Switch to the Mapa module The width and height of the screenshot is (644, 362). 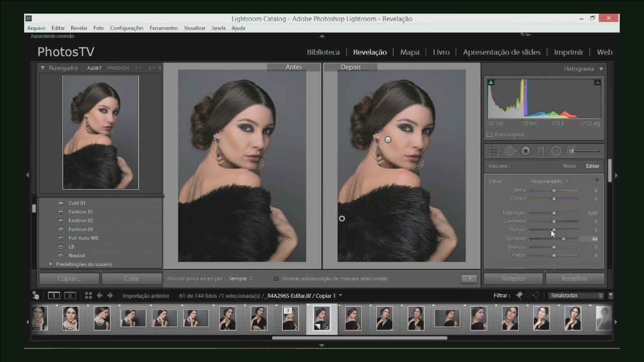(410, 52)
